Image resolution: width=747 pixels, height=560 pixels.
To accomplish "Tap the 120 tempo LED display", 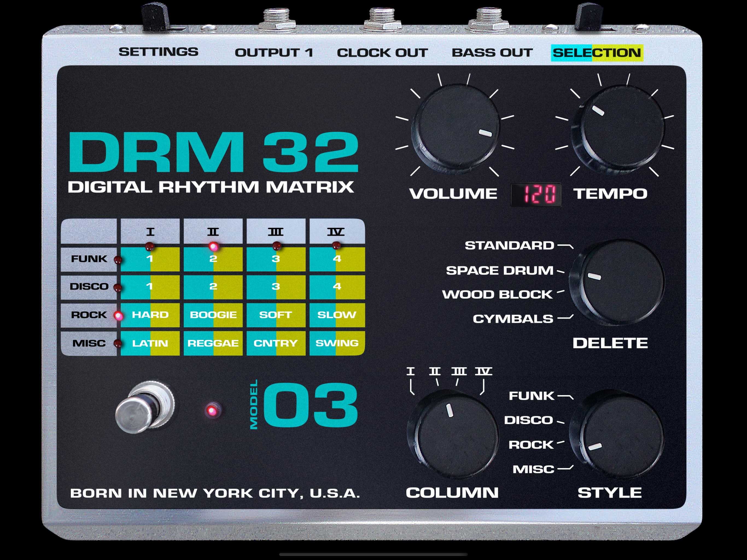I will pos(536,194).
